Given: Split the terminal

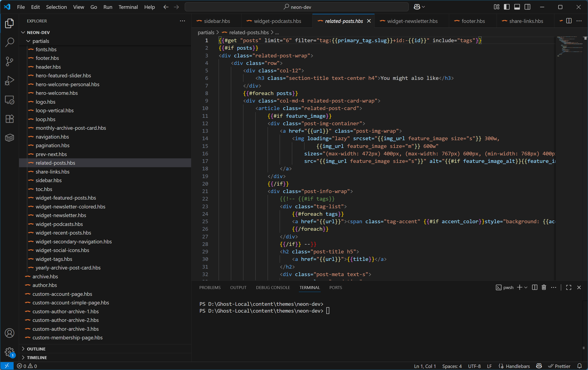Looking at the screenshot, I should point(534,287).
